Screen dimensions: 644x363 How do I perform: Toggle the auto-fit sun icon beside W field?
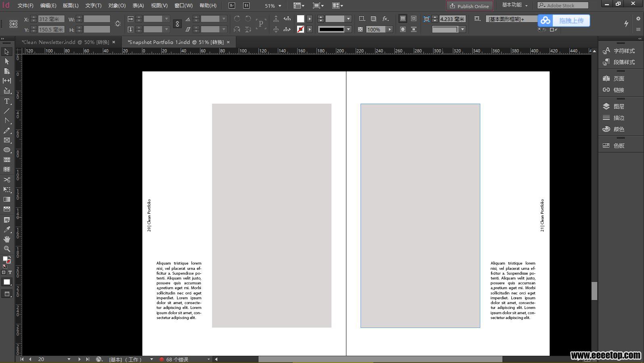tap(118, 24)
